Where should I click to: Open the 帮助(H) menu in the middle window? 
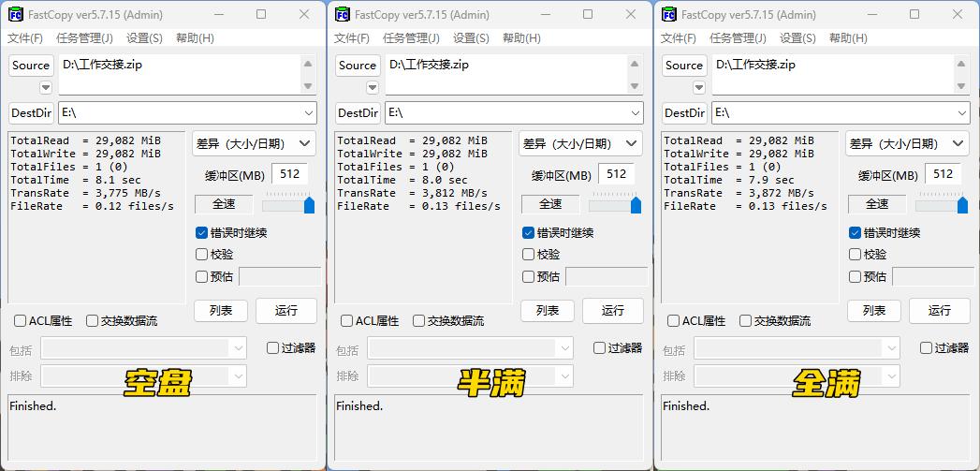[x=522, y=38]
